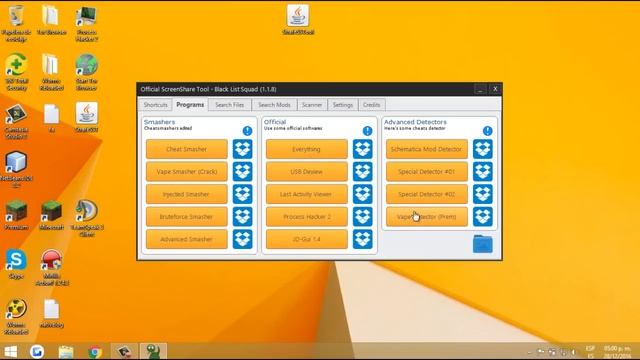Close the ScreenShare Tool window
Image resolution: width=640 pixels, height=360 pixels.
coord(495,89)
